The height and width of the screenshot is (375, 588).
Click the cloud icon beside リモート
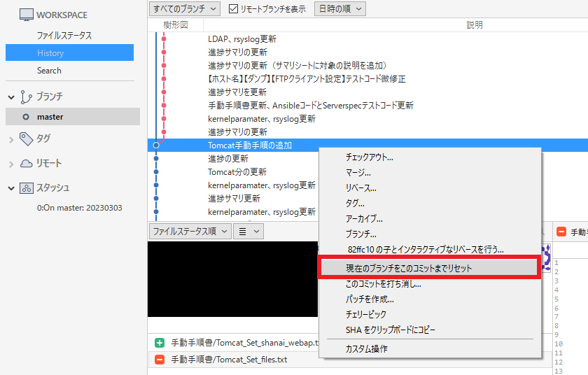tap(27, 163)
